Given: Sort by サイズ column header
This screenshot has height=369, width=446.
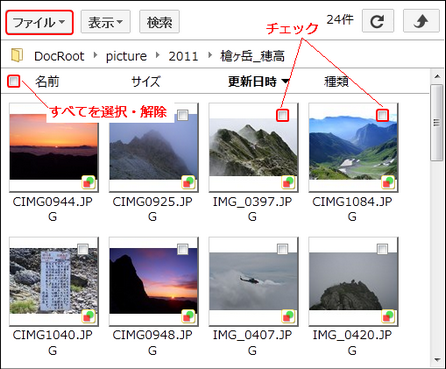Looking at the screenshot, I should (x=146, y=81).
